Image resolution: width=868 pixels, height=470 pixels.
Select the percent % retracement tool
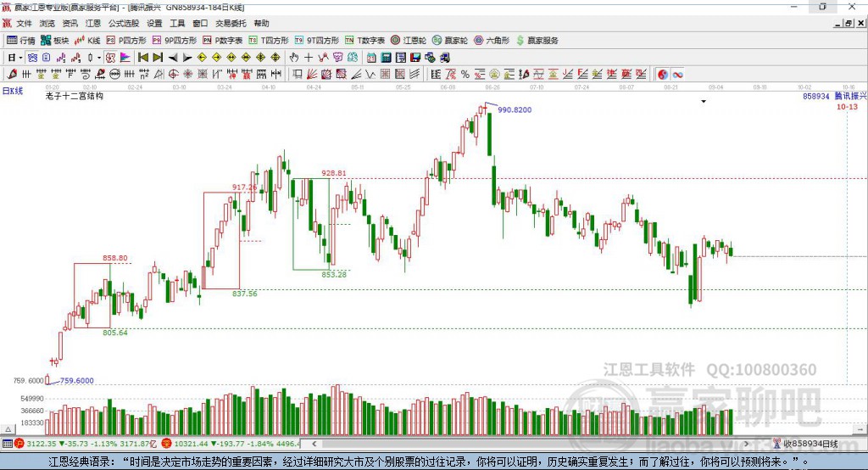coord(465,75)
